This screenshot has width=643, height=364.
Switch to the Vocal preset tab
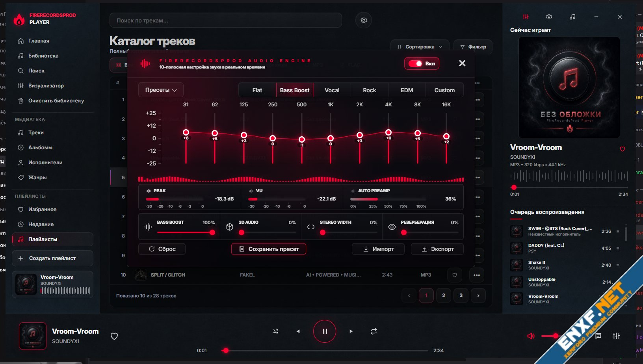(x=332, y=90)
